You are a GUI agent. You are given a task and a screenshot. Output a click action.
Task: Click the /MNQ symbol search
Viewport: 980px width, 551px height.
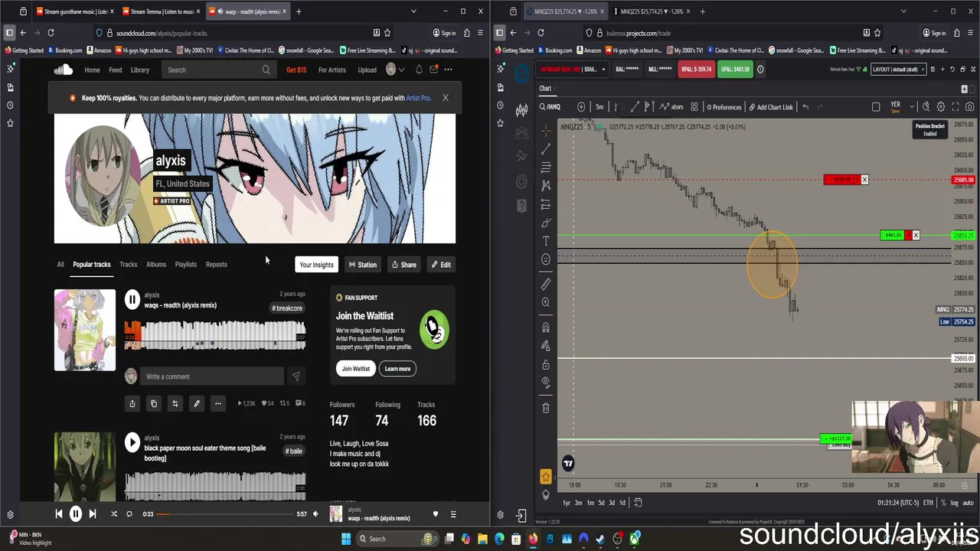pyautogui.click(x=550, y=107)
